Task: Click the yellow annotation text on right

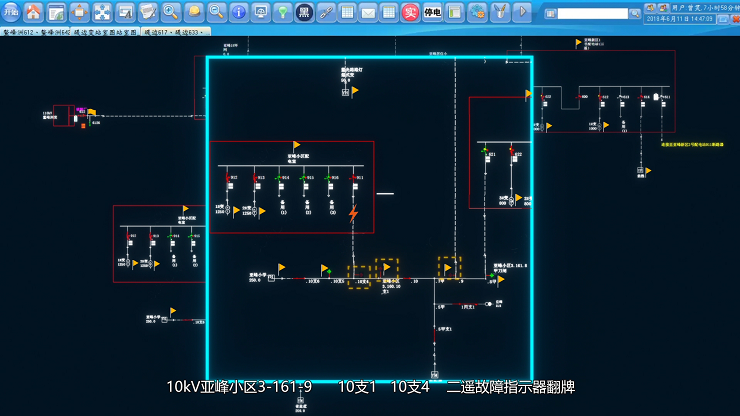Action: (x=692, y=144)
